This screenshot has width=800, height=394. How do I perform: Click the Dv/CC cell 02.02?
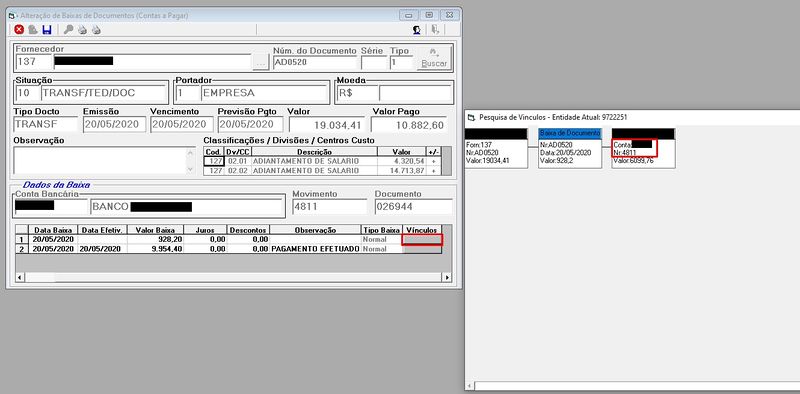tap(237, 171)
